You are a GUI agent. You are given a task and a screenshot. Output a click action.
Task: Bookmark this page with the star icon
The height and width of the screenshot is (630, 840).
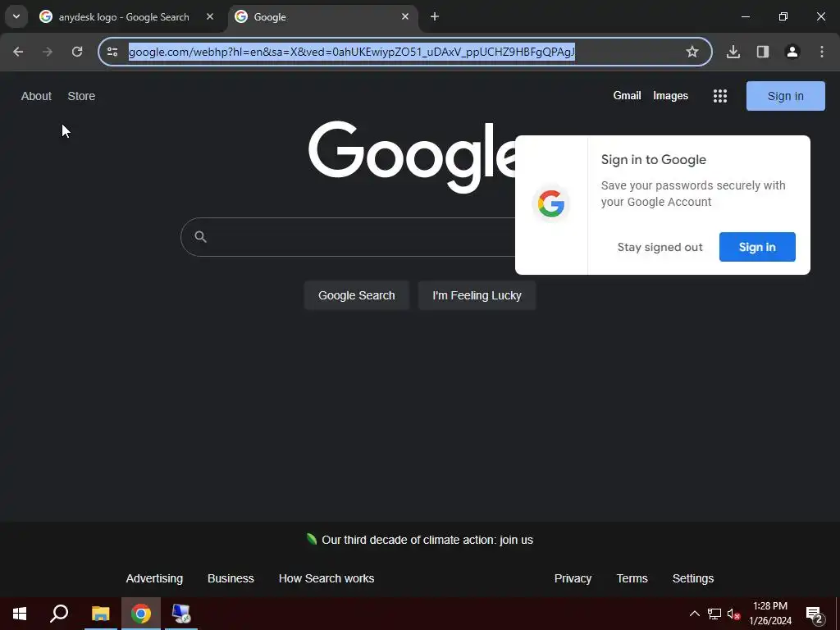692,52
